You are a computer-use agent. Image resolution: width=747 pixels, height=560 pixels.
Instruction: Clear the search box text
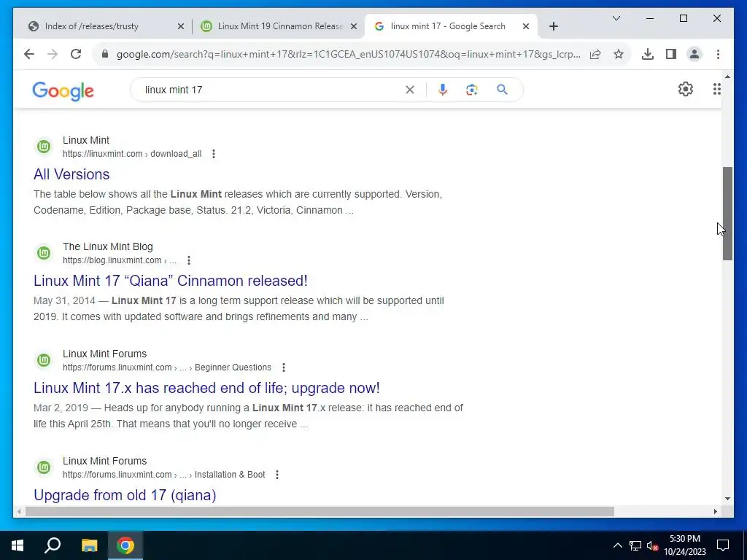410,90
